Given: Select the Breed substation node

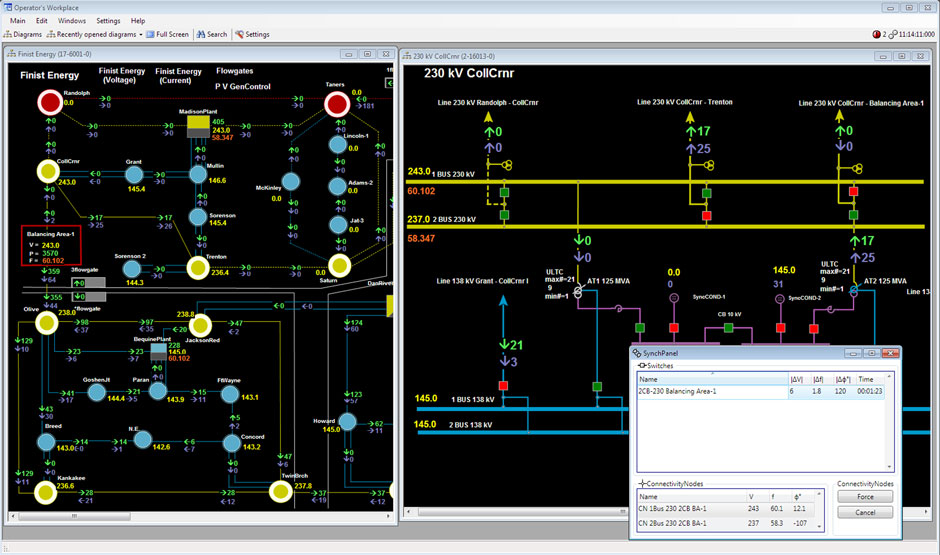Looking at the screenshot, I should [x=46, y=442].
